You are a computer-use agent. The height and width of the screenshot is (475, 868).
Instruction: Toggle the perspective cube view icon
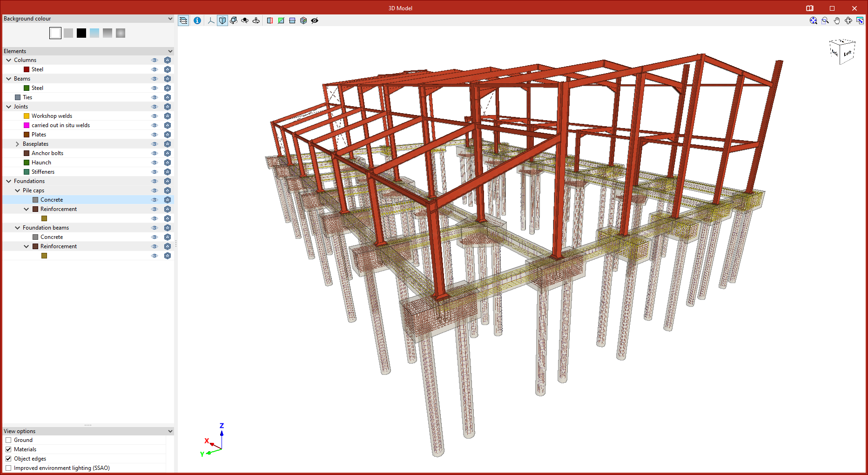tap(222, 20)
